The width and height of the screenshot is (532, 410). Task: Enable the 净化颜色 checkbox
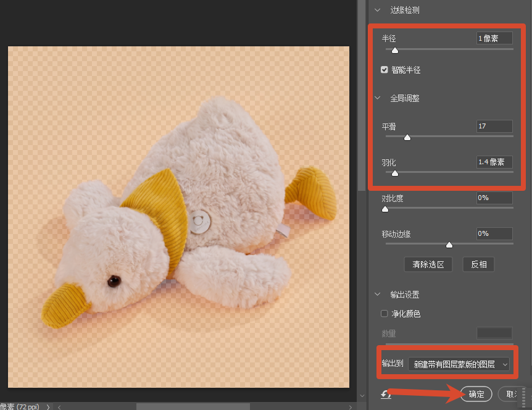tap(384, 314)
